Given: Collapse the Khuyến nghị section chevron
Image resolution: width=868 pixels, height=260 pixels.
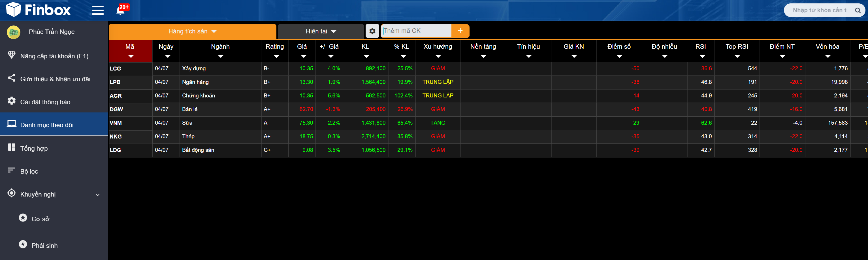Looking at the screenshot, I should tap(97, 195).
